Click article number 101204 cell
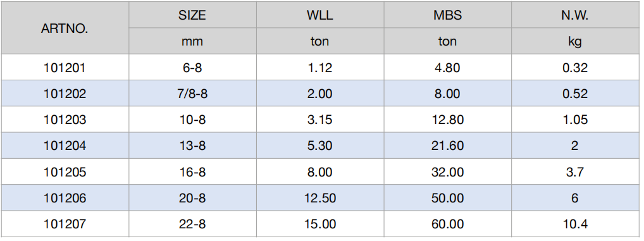Viewport: 644px width, 241px height. click(x=65, y=145)
